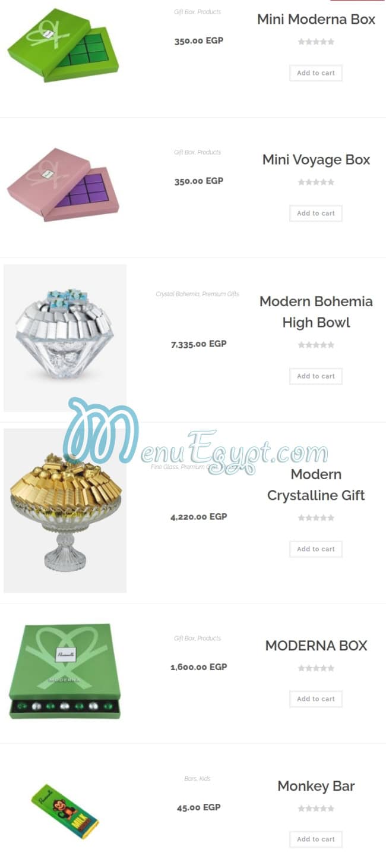Click the green Mini Moderna Box image
Viewport: 386px width, 868px height.
tap(63, 45)
